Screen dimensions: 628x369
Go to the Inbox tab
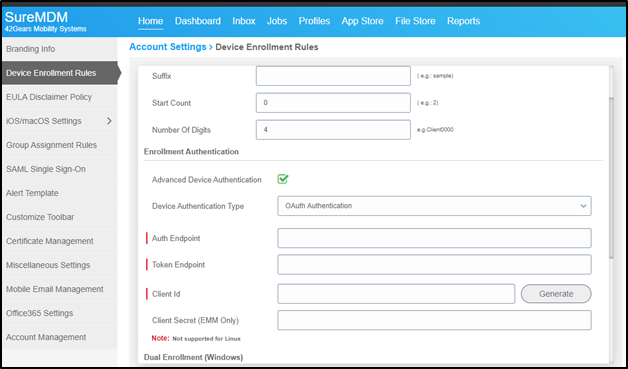pos(244,21)
